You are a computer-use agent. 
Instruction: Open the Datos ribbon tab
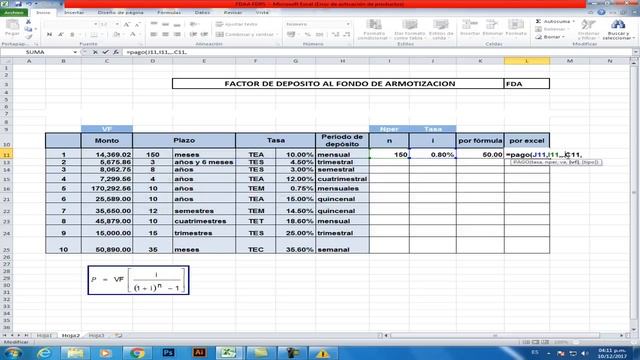[x=202, y=13]
